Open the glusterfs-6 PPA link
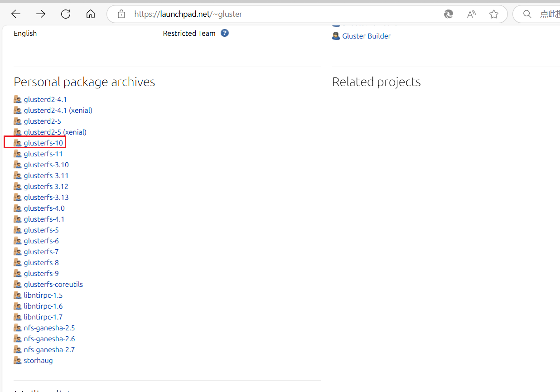The image size is (560, 392). pos(41,241)
